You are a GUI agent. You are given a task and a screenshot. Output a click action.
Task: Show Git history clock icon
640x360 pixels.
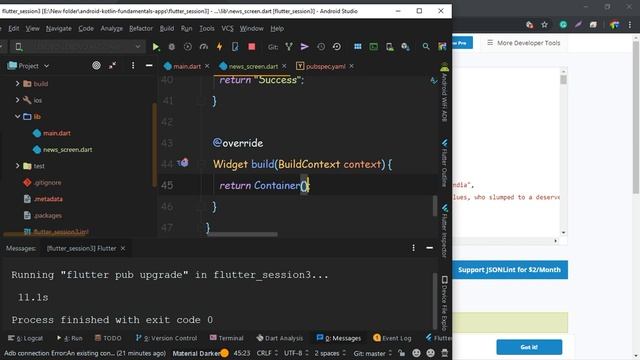pos(321,47)
